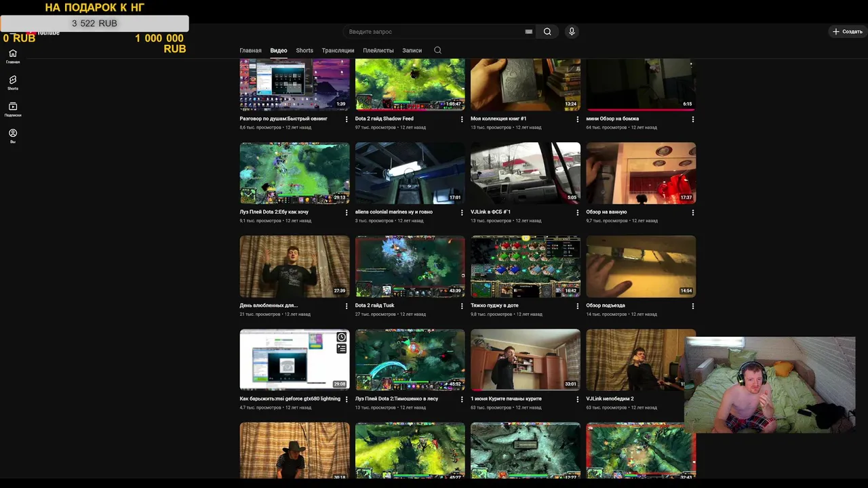Click the streamer webcam overlay
The image size is (868, 488).
pos(770,385)
